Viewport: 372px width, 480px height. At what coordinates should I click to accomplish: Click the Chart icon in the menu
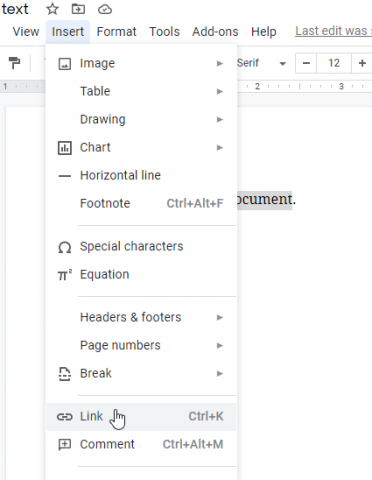pyautogui.click(x=65, y=148)
